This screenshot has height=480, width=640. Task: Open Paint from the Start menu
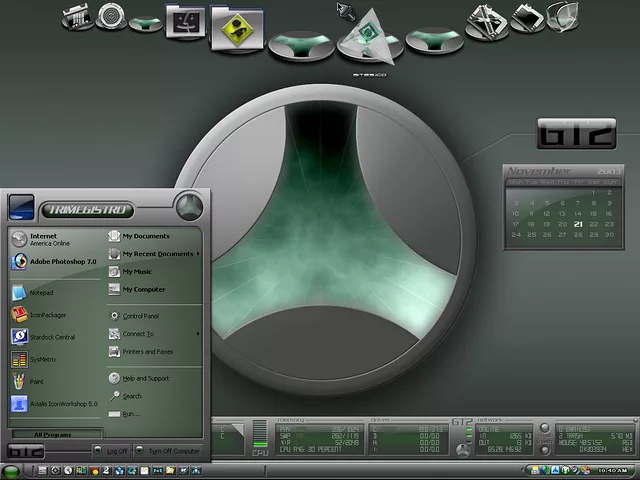point(38,381)
